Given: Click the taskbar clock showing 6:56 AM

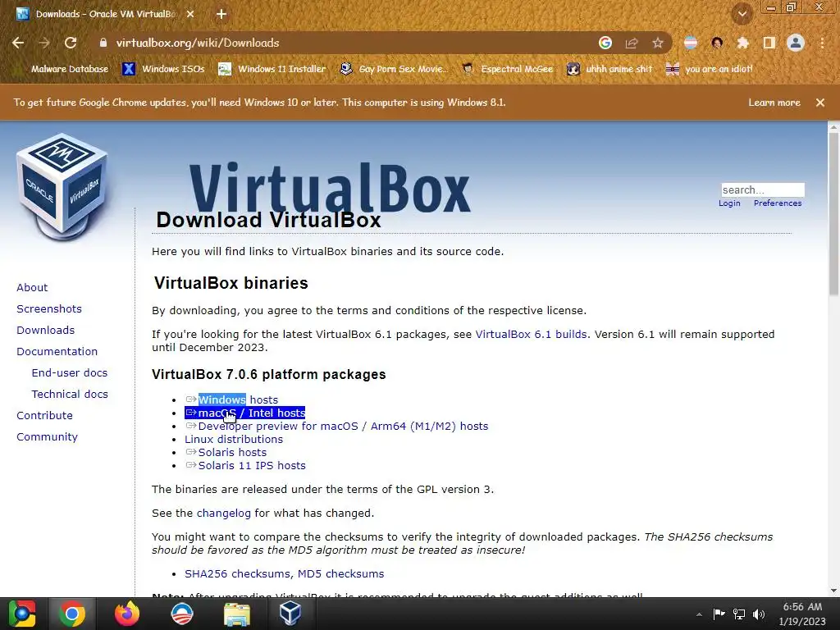Looking at the screenshot, I should 802,614.
